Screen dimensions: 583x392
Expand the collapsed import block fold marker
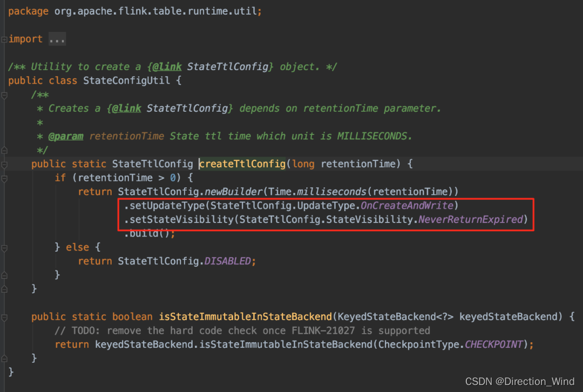coord(4,39)
